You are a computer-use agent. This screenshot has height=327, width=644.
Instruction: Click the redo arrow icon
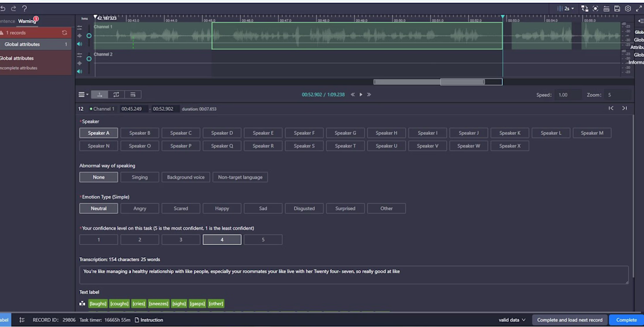tap(13, 9)
